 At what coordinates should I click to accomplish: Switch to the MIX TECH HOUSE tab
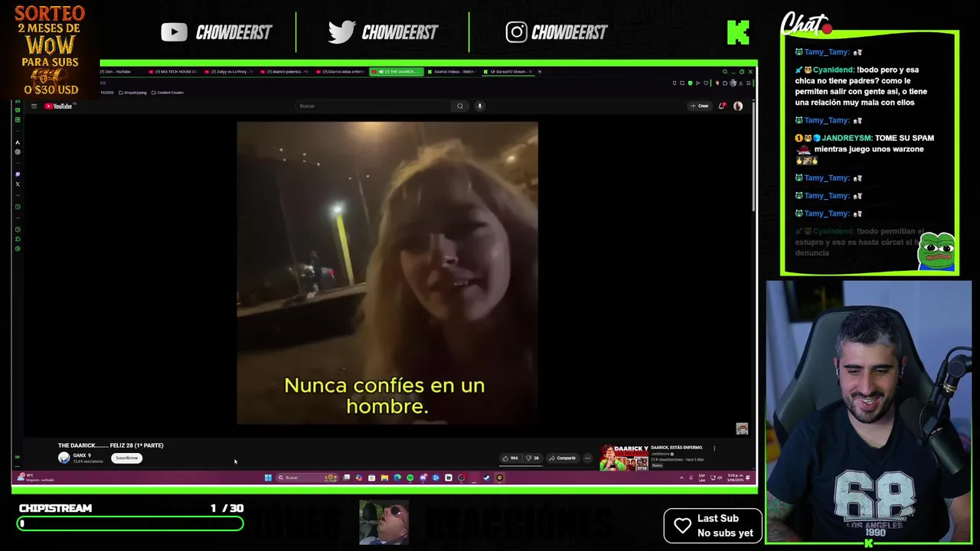point(173,72)
